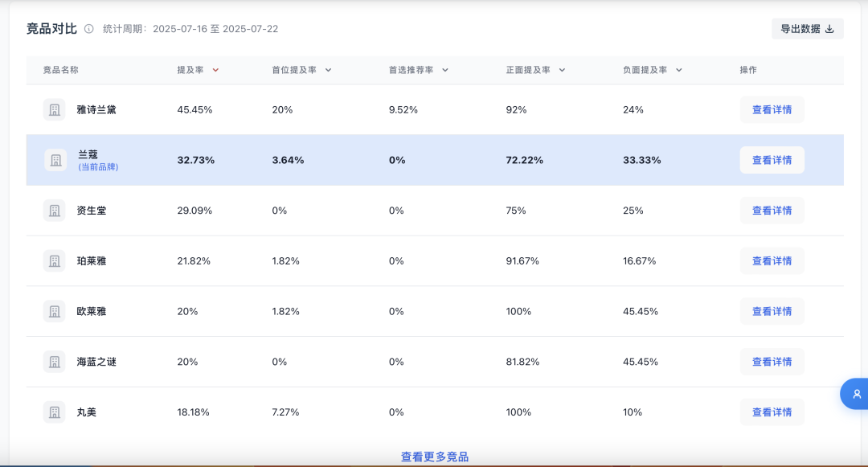Click the 竞品名称 column header
The image size is (868, 467).
coord(61,70)
